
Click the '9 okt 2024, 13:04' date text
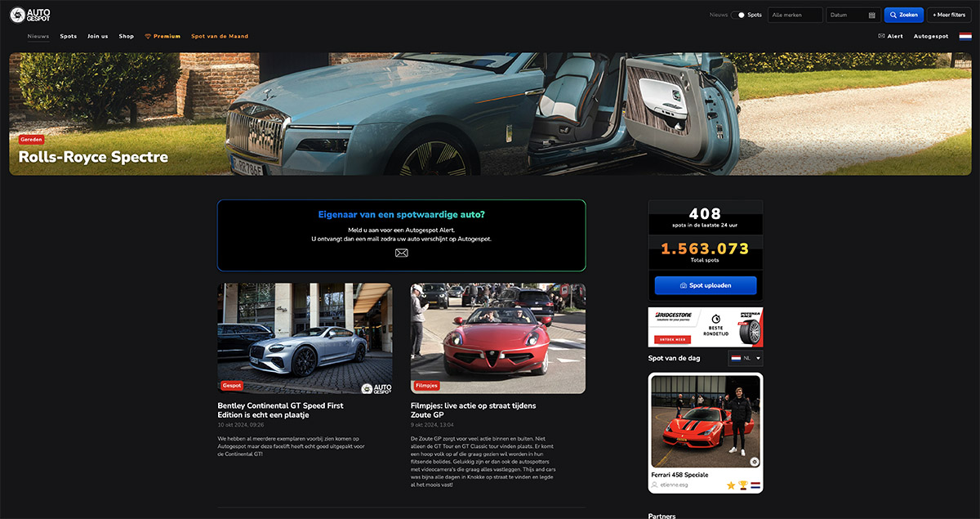click(x=432, y=425)
